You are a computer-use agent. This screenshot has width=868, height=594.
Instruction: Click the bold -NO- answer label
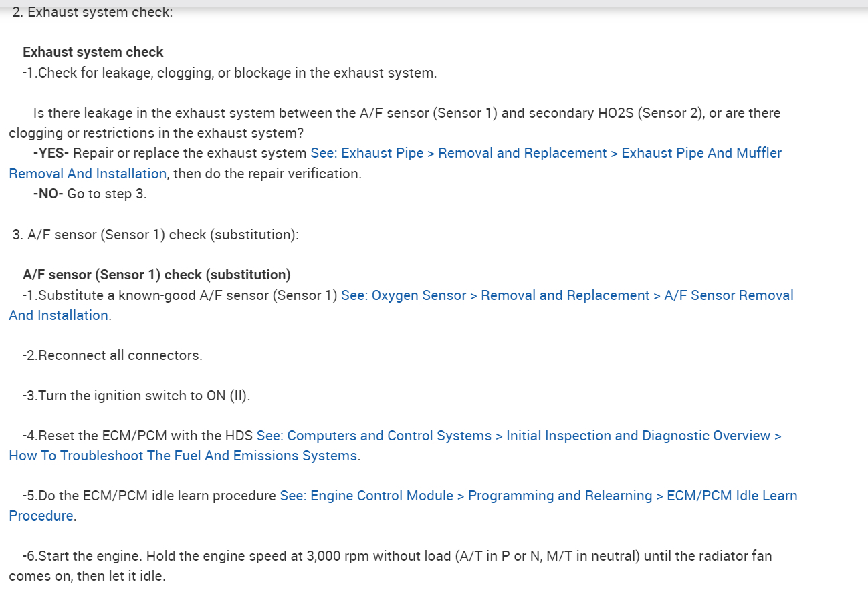coord(48,194)
